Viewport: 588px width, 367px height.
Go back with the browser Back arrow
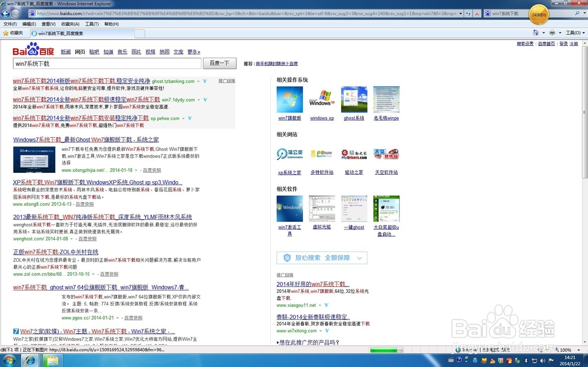(5, 14)
